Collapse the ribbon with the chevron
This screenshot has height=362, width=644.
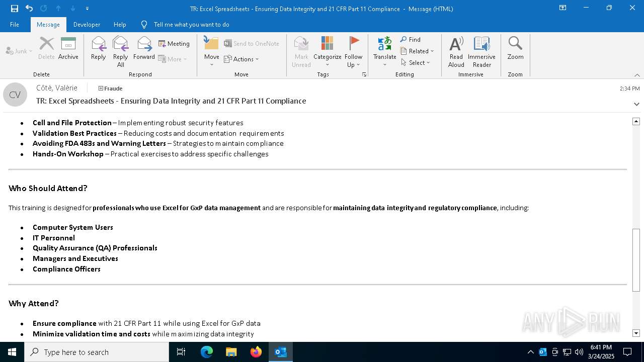637,75
